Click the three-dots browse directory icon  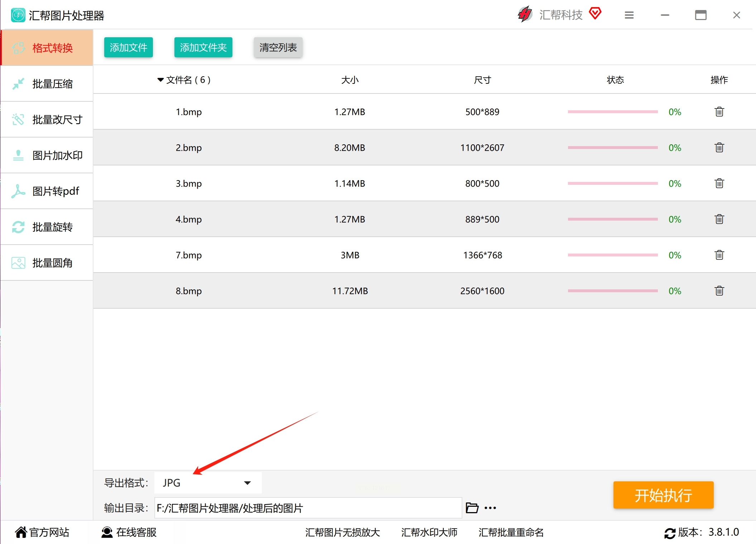click(490, 508)
